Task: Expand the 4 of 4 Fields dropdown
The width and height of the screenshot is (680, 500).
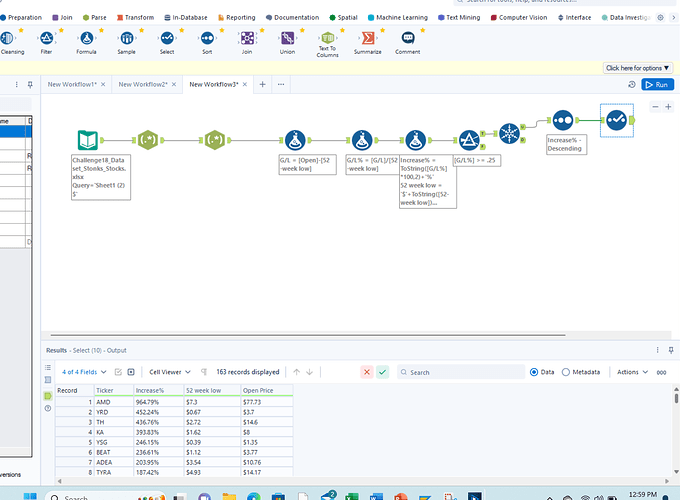Action: coord(84,372)
